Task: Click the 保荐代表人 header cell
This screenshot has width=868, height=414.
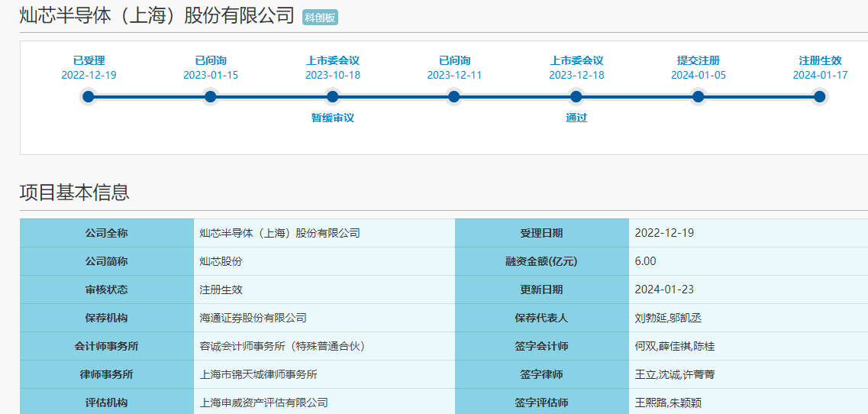Action: pos(542,318)
